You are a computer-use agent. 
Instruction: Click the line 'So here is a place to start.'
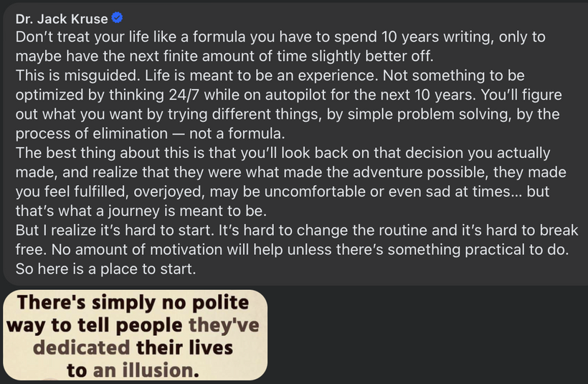pyautogui.click(x=105, y=268)
